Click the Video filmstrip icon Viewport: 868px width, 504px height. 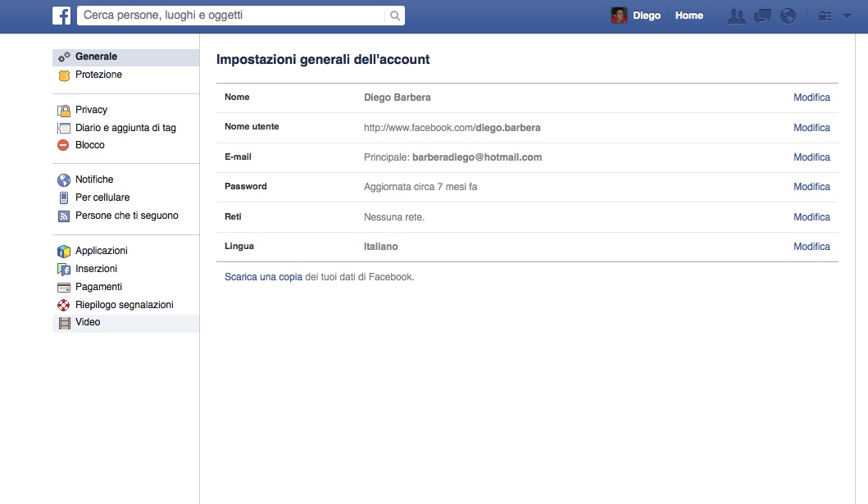pos(64,323)
